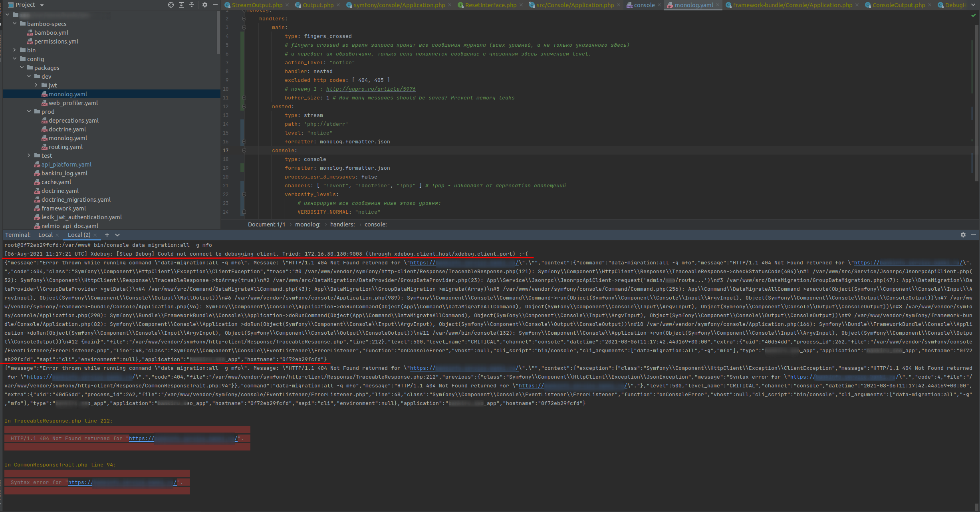Open terminal tabs dropdown chevron

point(117,235)
